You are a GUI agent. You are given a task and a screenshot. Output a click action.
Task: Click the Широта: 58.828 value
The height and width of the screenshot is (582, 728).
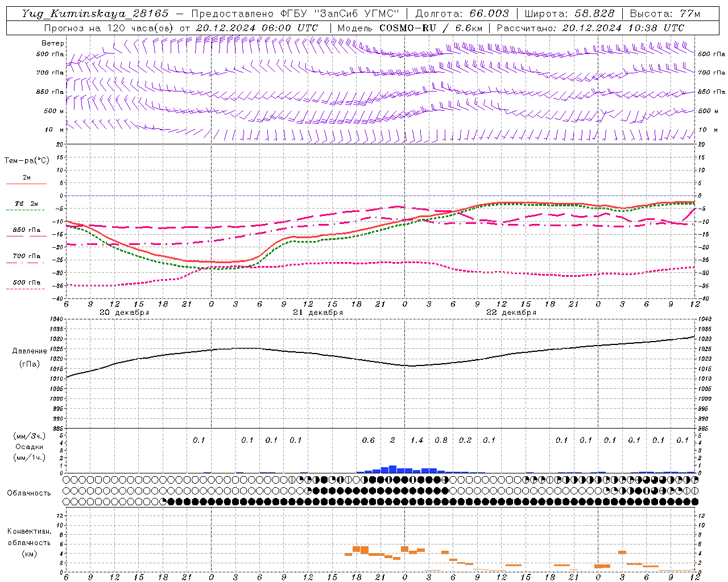click(569, 14)
